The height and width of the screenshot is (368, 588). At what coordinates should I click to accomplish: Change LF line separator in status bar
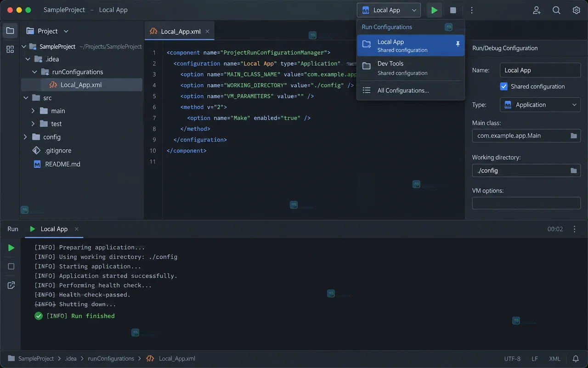coord(535,358)
